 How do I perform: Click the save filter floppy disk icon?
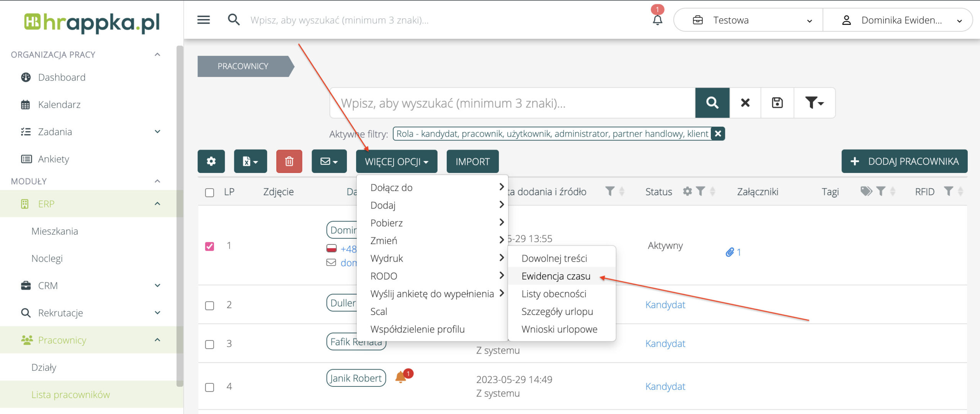777,103
